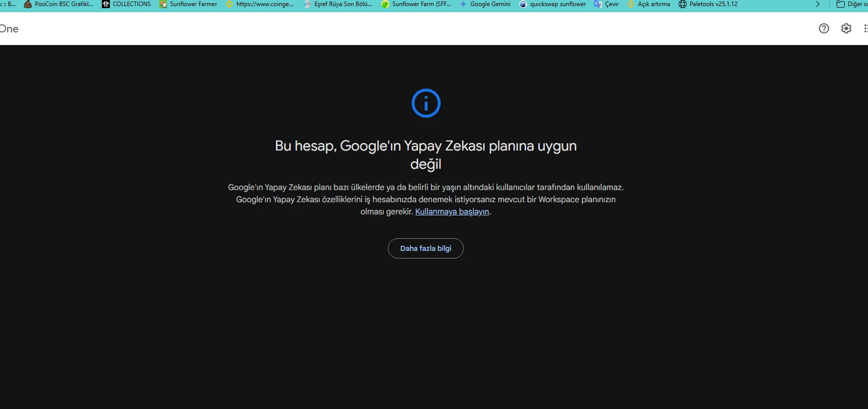This screenshot has width=868, height=409.
Task: Open the Sunflower Farm (SFF bookmark
Action: point(416,4)
